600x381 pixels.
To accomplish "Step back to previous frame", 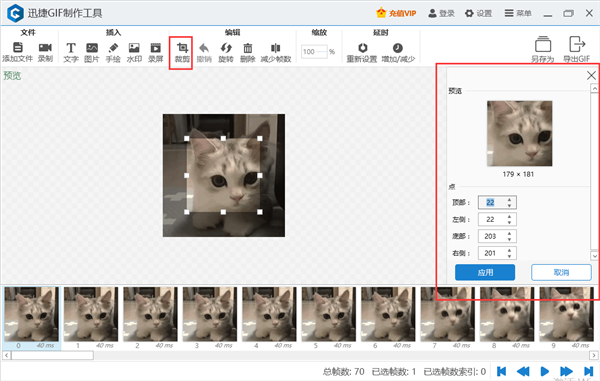I will tap(523, 371).
